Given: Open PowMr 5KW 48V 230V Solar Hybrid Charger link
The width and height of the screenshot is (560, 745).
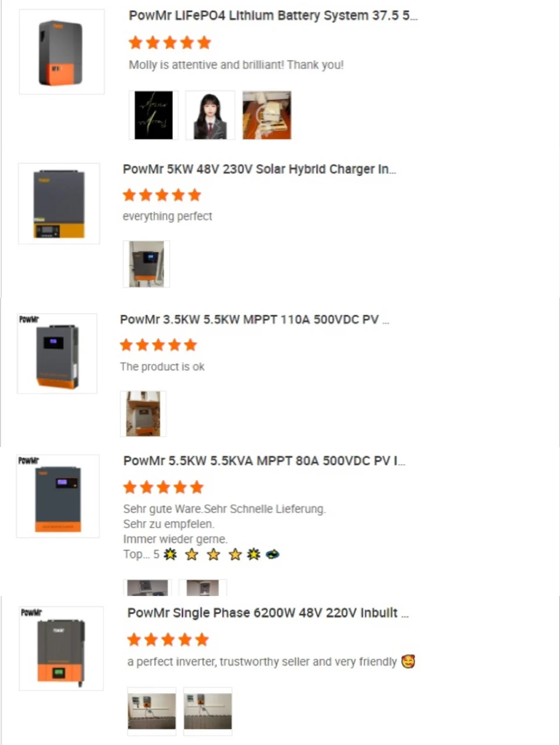Looking at the screenshot, I should (x=259, y=169).
